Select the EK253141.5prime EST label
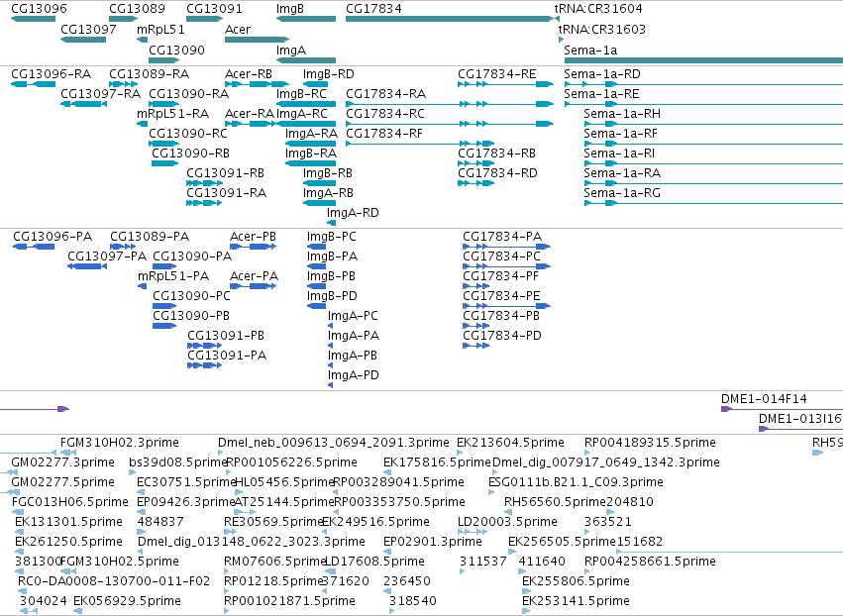 [576, 600]
